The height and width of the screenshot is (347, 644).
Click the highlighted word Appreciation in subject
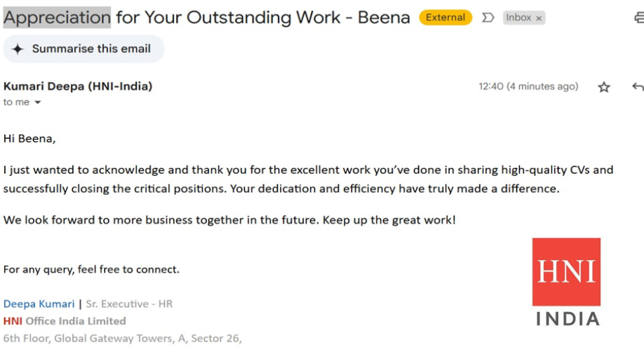pos(57,17)
